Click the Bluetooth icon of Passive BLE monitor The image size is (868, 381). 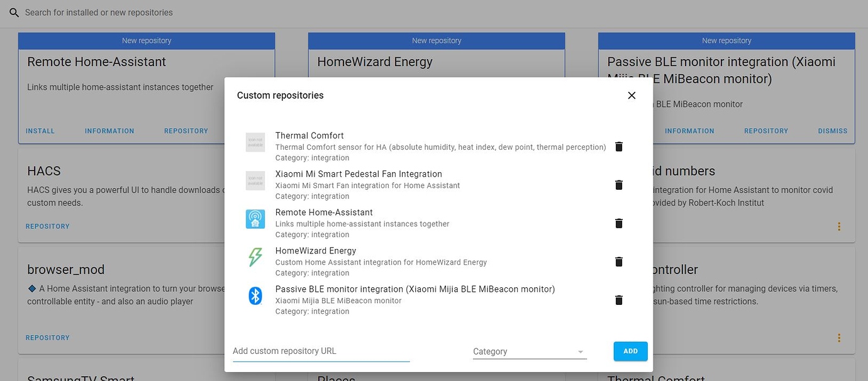(x=255, y=295)
